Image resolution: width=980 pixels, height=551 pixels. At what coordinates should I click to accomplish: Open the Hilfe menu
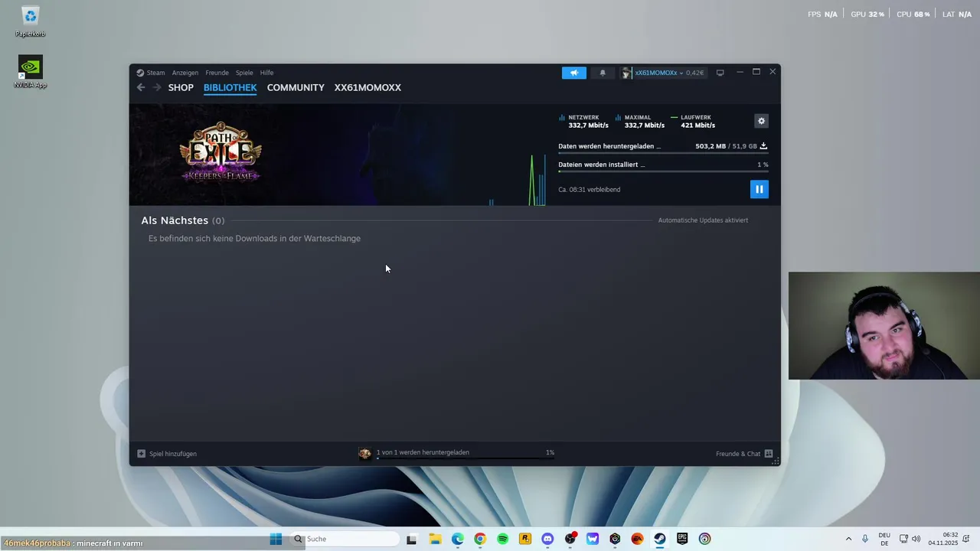point(266,73)
